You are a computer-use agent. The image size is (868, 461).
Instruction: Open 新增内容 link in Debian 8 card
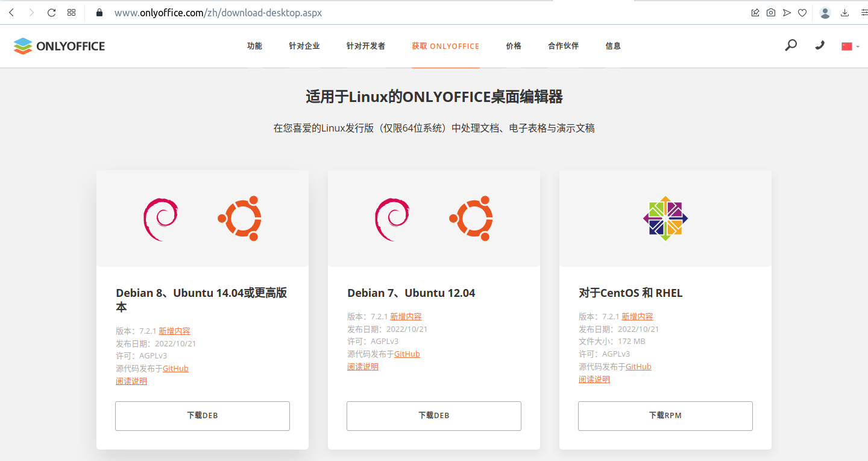pyautogui.click(x=174, y=331)
